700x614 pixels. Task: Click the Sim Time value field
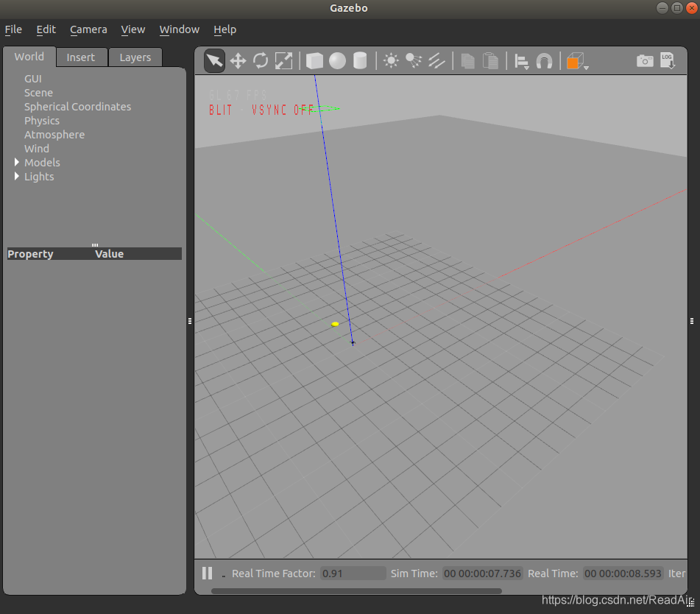[x=482, y=573]
